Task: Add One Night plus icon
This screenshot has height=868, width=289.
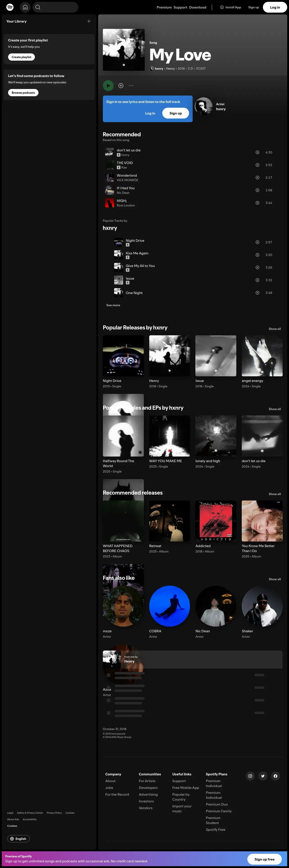Action: (x=257, y=293)
